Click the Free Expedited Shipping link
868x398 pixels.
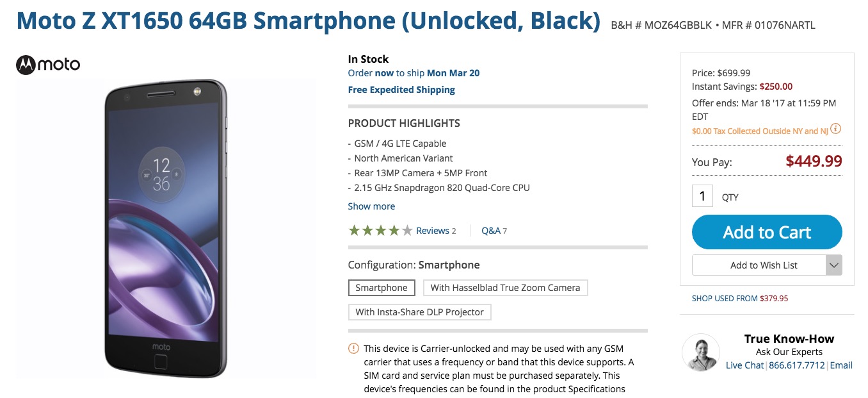tap(401, 89)
